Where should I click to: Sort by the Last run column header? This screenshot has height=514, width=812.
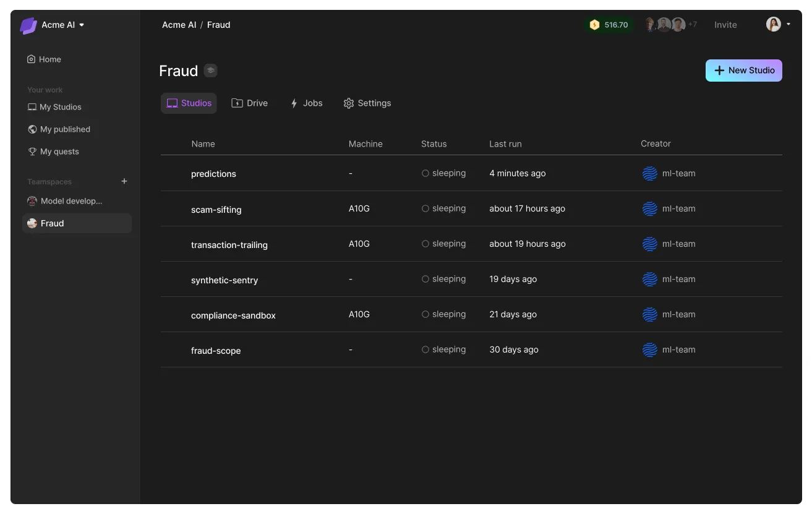[x=505, y=143]
